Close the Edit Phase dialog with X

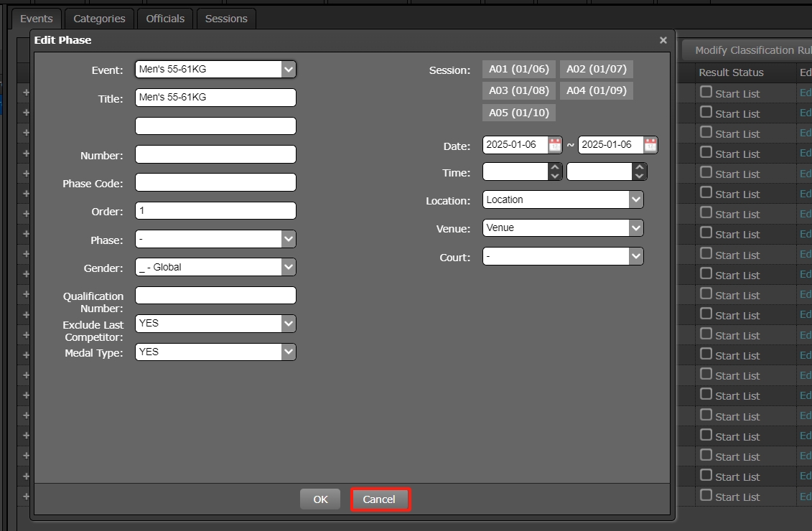point(663,40)
